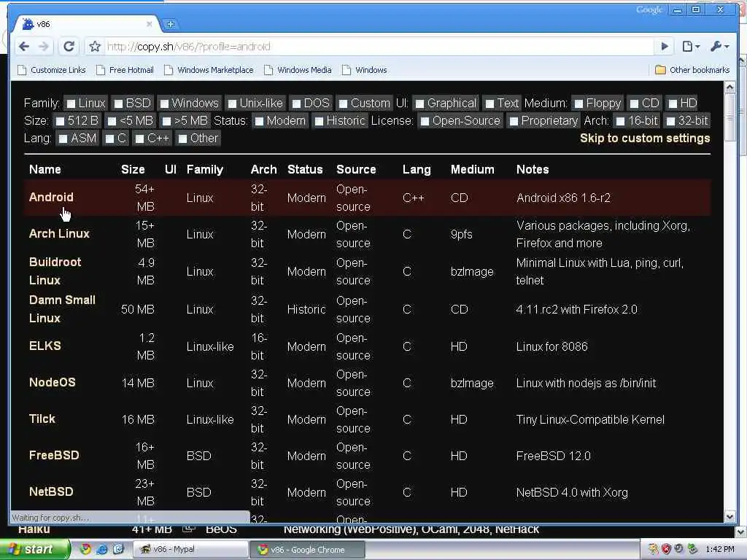Image resolution: width=747 pixels, height=560 pixels.
Task: Check the Proprietary license filter
Action: [x=514, y=122]
